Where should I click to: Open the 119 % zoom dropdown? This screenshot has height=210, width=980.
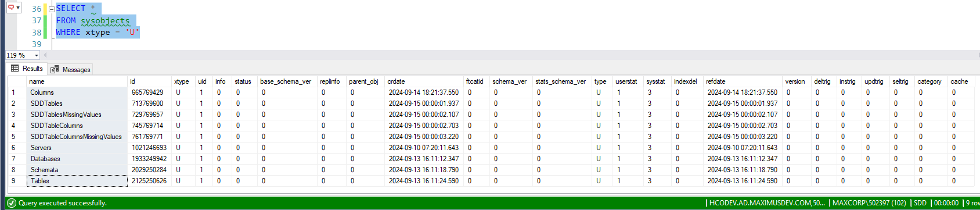(x=37, y=55)
